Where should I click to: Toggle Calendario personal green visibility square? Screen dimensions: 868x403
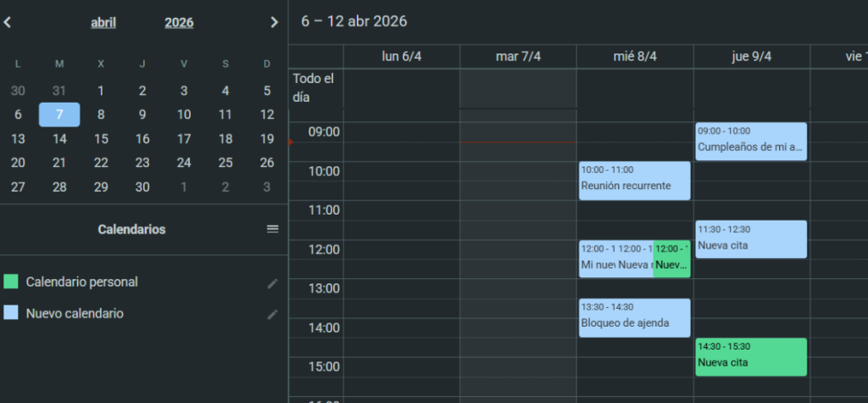pyautogui.click(x=11, y=282)
